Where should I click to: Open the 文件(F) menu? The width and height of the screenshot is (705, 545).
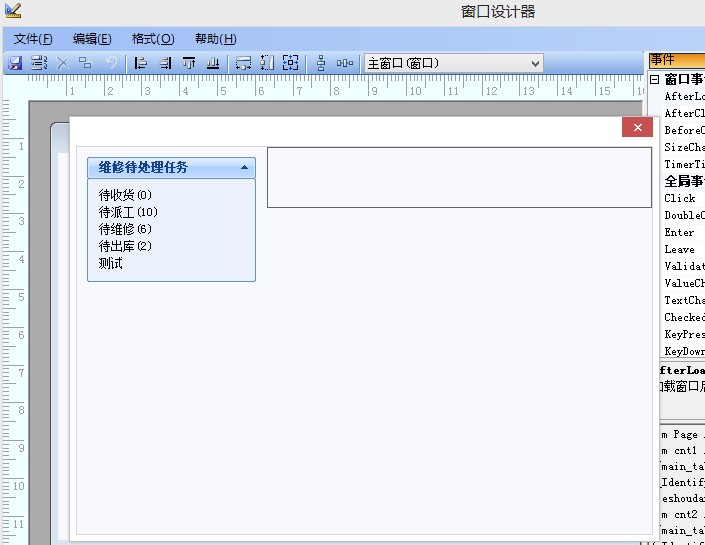click(x=33, y=39)
